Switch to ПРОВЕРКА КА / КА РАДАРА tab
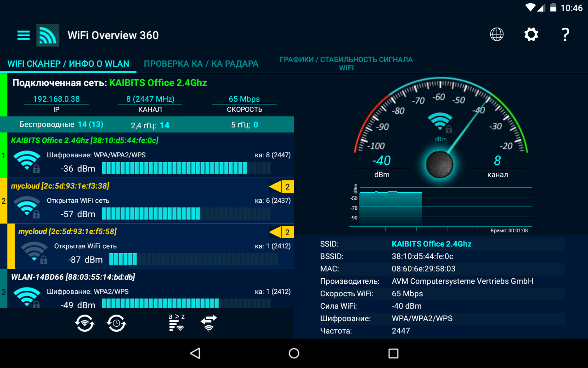The image size is (588, 368). (201, 64)
